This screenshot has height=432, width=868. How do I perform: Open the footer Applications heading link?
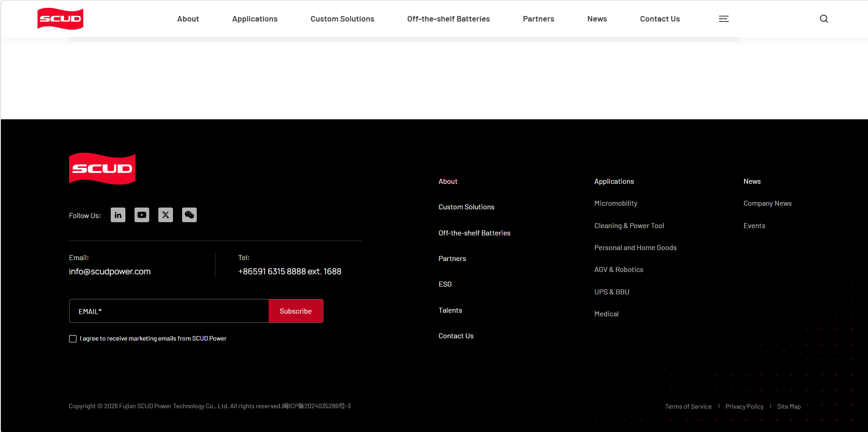pos(614,181)
